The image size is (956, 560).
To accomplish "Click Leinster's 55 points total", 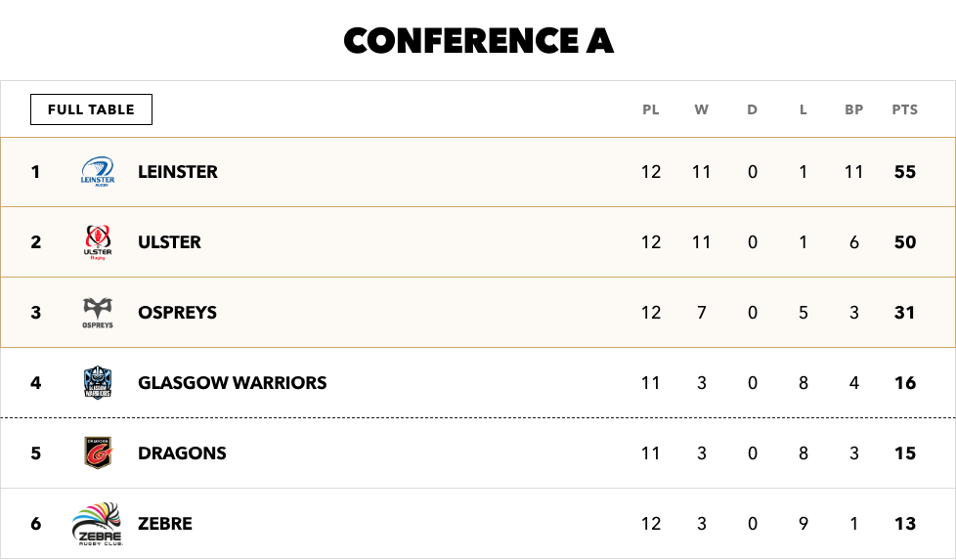I will click(x=905, y=172).
